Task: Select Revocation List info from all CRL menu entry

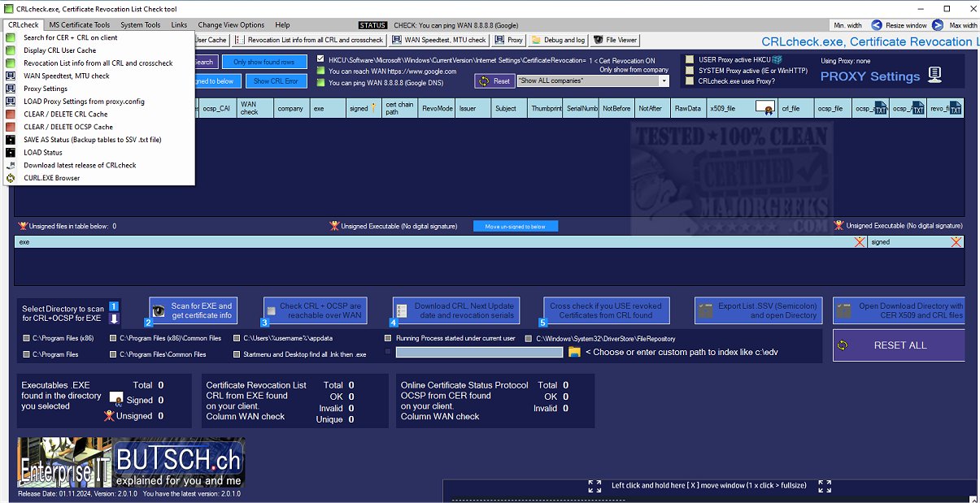Action: pos(98,63)
